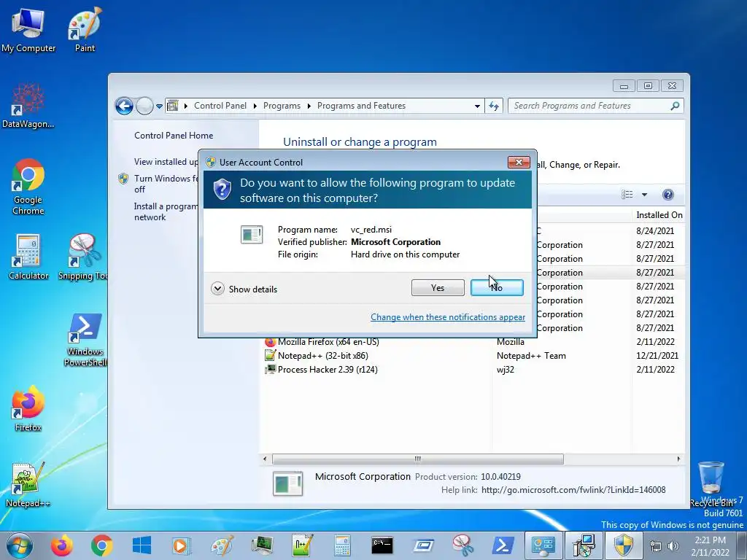The height and width of the screenshot is (560, 747).
Task: Open Control Panel Home link
Action: click(174, 136)
